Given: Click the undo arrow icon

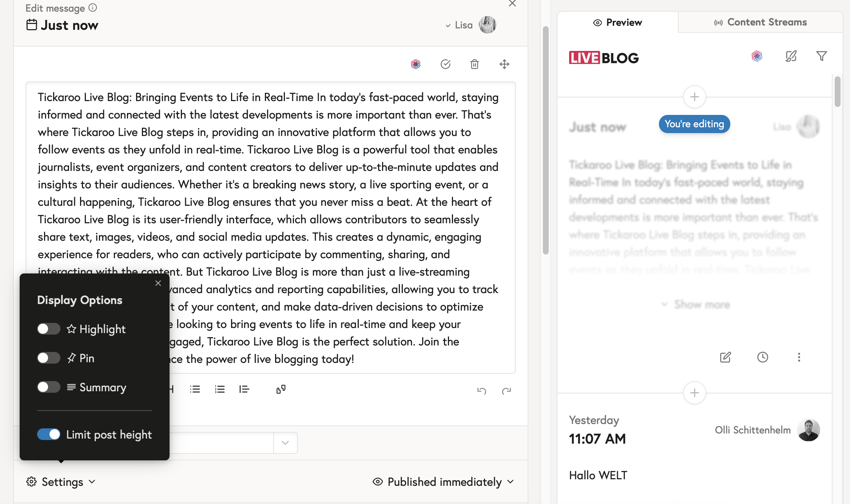Looking at the screenshot, I should [x=482, y=391].
